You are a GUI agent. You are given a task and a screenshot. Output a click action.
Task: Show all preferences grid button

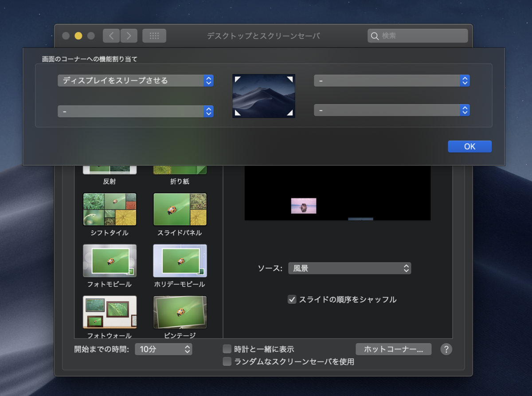click(x=154, y=36)
